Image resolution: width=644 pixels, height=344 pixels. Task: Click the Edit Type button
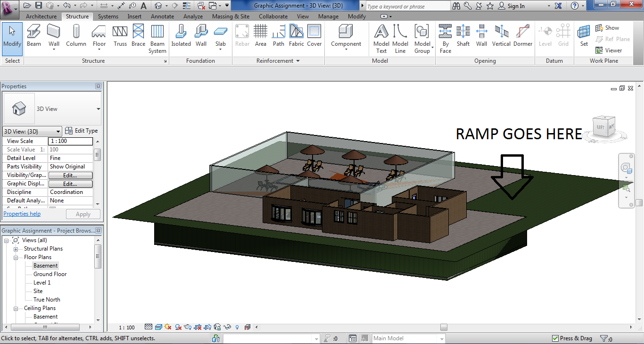tap(82, 131)
